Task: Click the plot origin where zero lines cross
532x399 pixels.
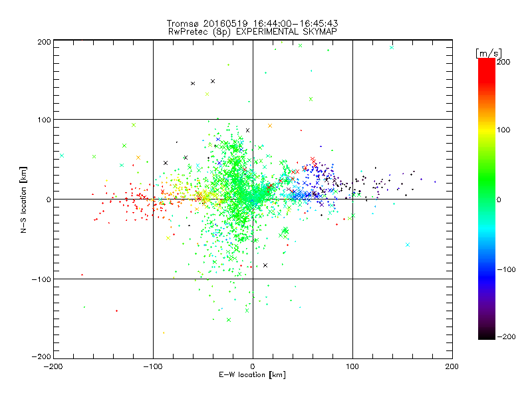Action: coord(253,199)
